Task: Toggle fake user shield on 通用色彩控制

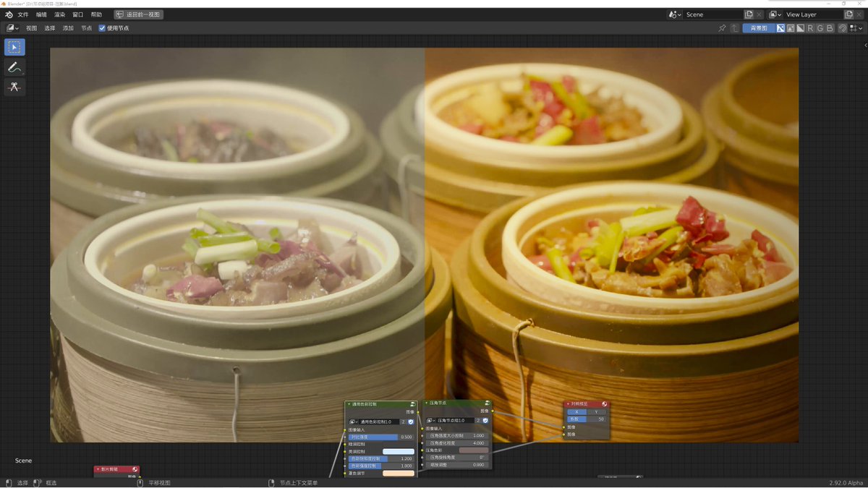Action: click(411, 421)
